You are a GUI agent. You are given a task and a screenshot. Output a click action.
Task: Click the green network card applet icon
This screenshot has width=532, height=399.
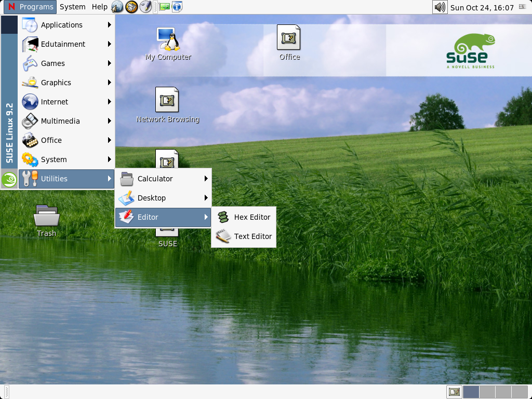pyautogui.click(x=165, y=7)
